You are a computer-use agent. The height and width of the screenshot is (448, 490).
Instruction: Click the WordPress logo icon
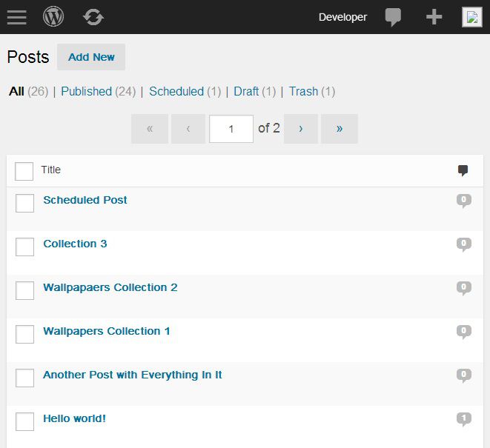click(53, 16)
